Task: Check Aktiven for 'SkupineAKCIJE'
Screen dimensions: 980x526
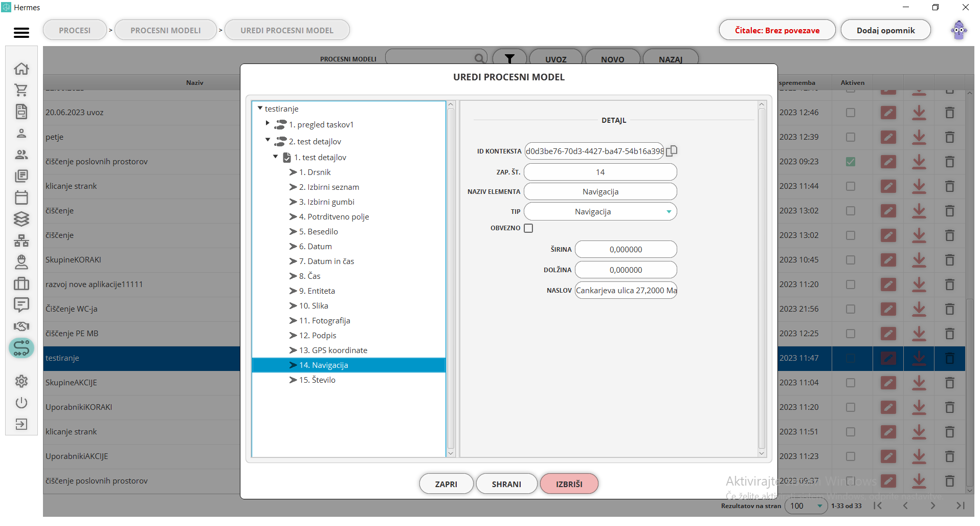Action: click(851, 383)
